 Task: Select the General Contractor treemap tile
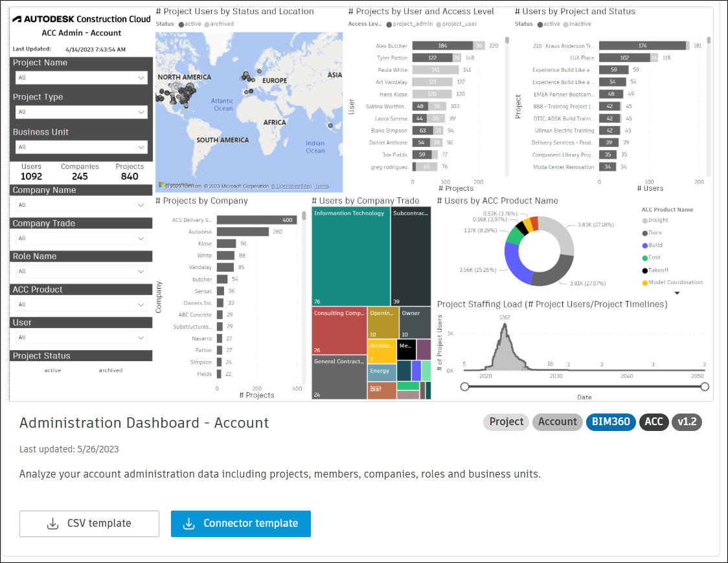pyautogui.click(x=339, y=377)
